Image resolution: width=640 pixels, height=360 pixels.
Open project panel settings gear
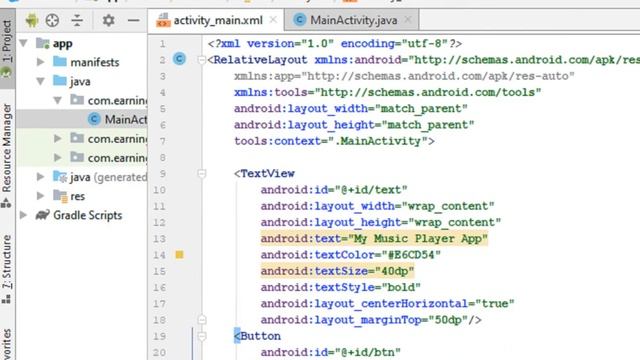click(108, 20)
